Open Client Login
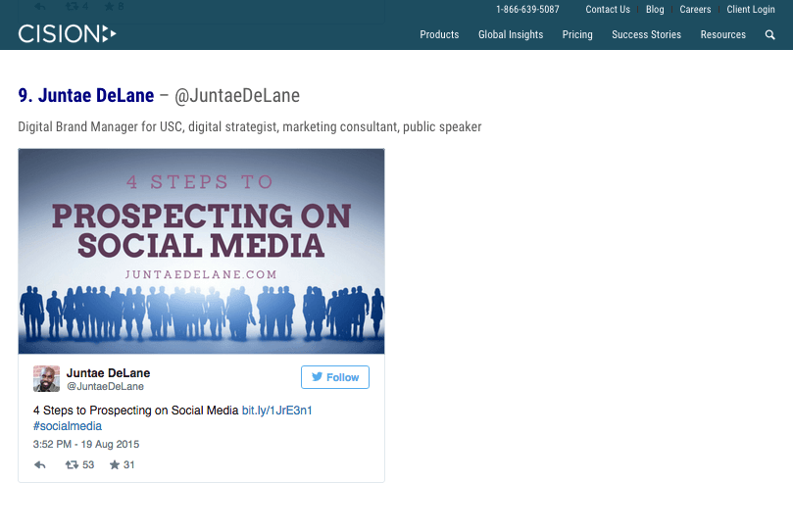This screenshot has width=793, height=532. [751, 9]
